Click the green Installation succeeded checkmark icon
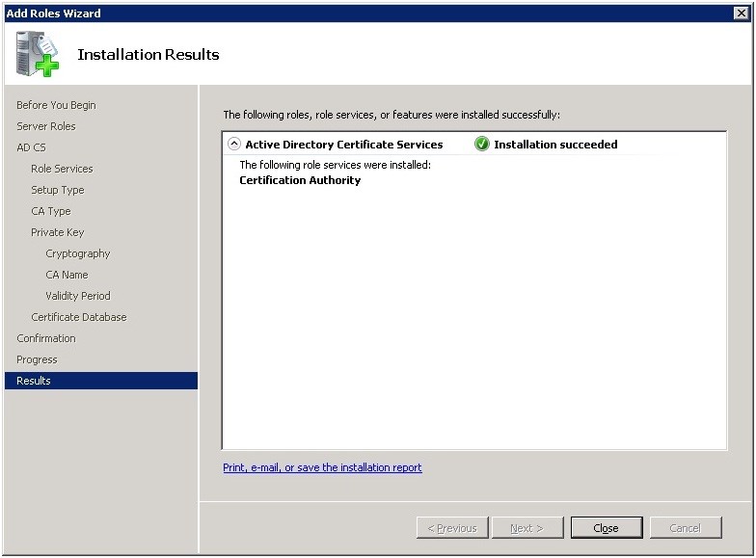 [481, 144]
